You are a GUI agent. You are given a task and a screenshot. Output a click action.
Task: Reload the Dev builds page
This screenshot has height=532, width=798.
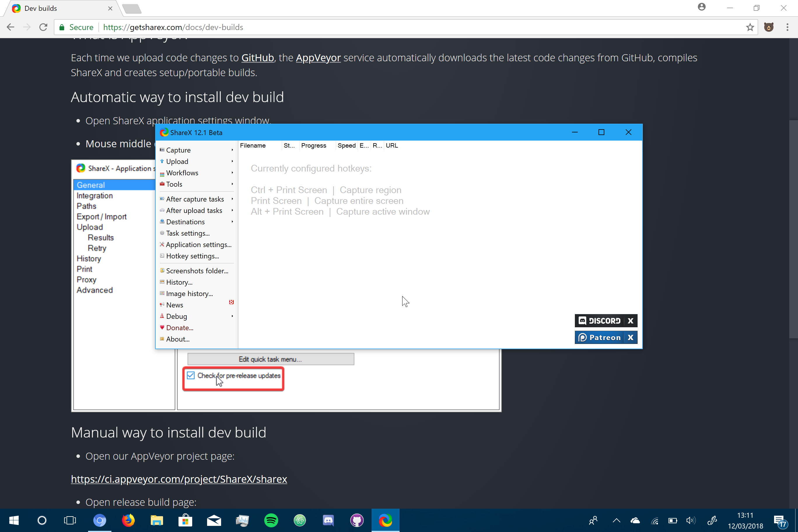tap(43, 27)
